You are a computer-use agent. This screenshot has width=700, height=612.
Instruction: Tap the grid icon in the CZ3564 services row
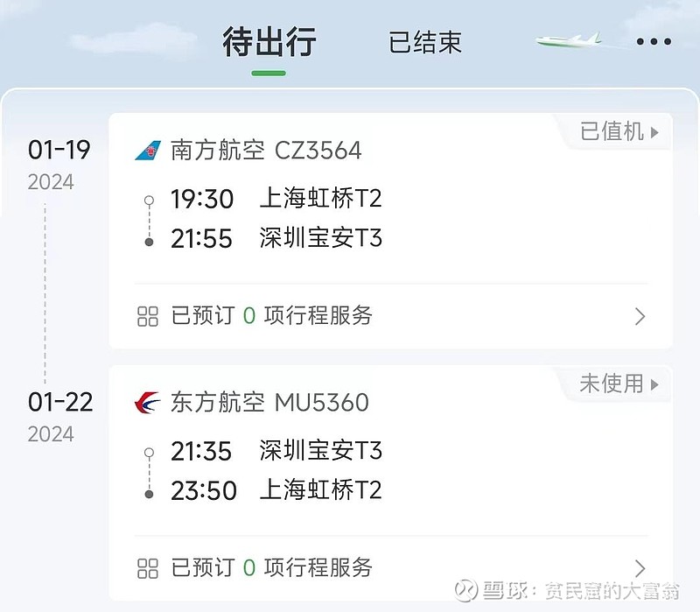pyautogui.click(x=148, y=316)
